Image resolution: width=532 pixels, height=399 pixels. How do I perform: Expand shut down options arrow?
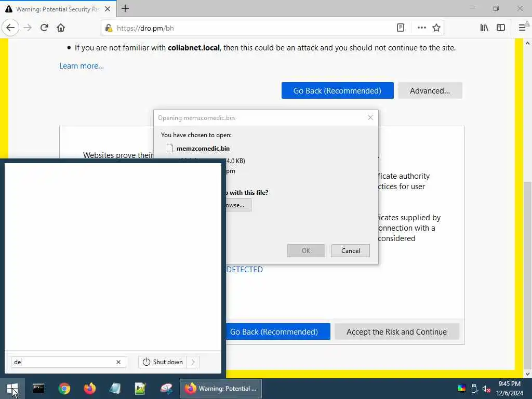point(193,362)
